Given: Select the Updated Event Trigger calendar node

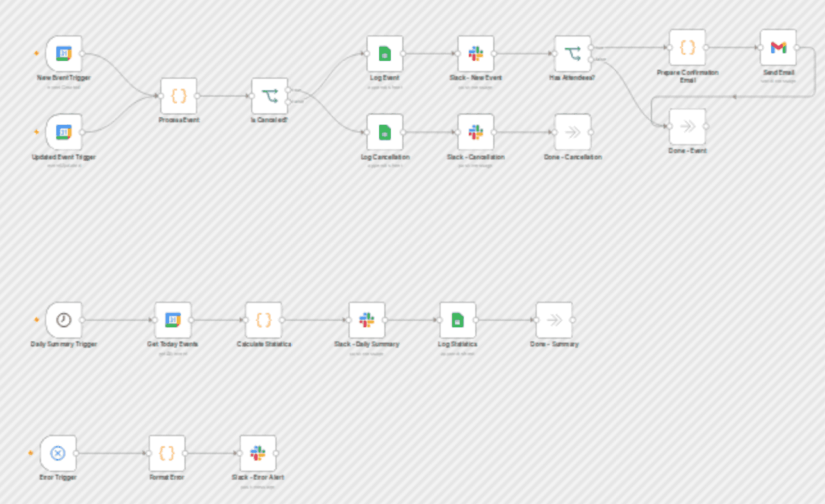Looking at the screenshot, I should (63, 132).
